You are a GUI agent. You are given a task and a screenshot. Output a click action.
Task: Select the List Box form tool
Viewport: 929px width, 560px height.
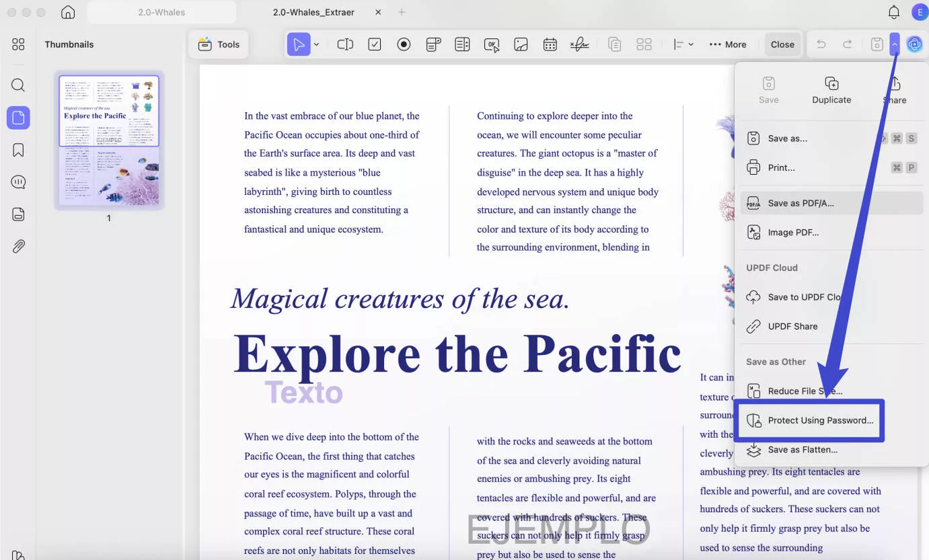462,44
